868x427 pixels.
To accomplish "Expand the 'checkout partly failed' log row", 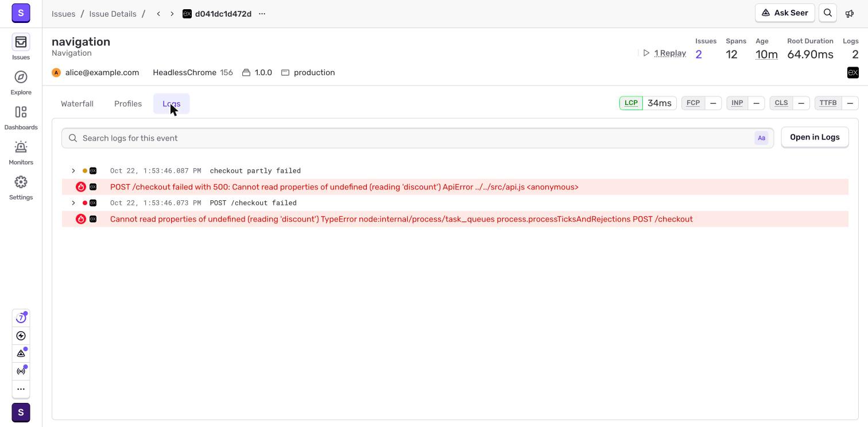I will (x=73, y=171).
